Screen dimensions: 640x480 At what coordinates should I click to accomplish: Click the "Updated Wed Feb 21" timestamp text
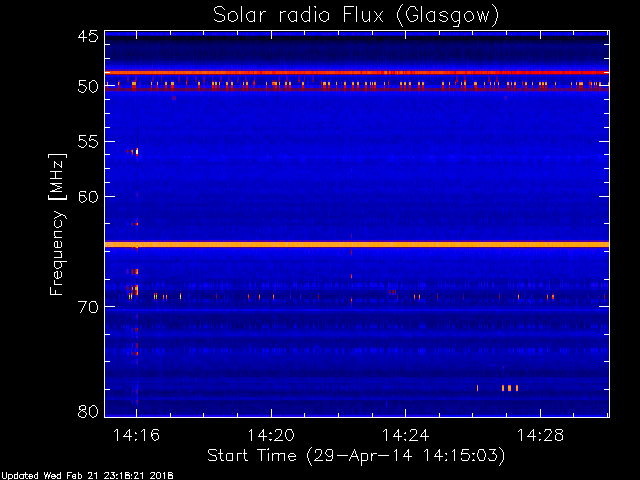(87, 476)
